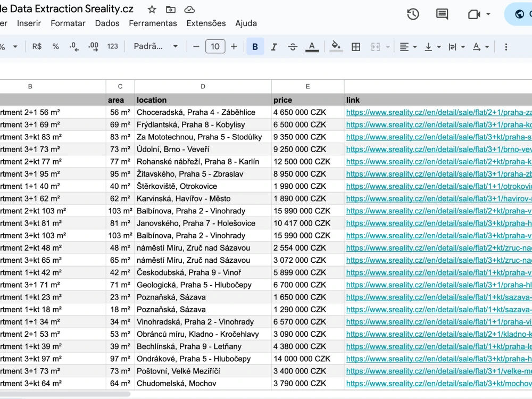This screenshot has height=399, width=532.
Task: Toggle italic formatting
Action: 274,46
